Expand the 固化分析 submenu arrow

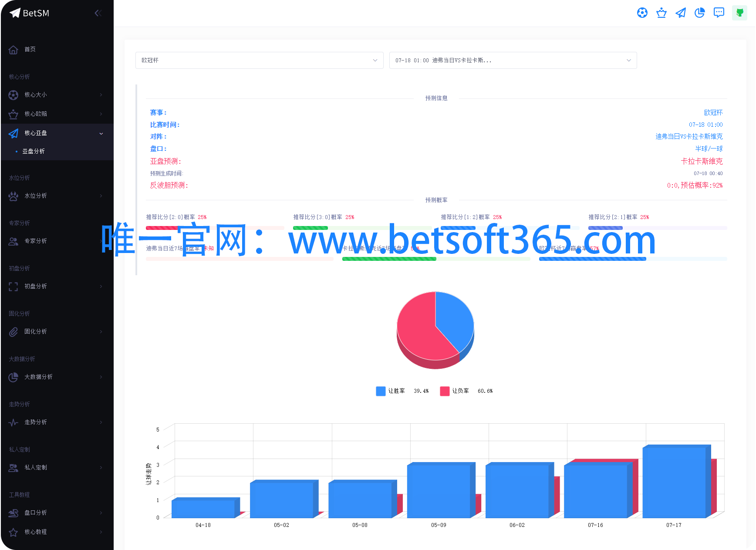coord(101,332)
